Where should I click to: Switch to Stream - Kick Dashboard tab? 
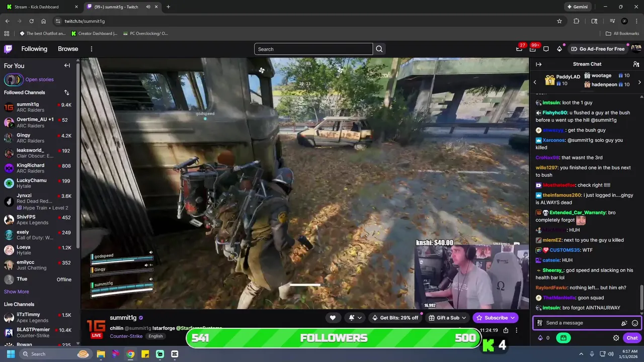pyautogui.click(x=41, y=7)
